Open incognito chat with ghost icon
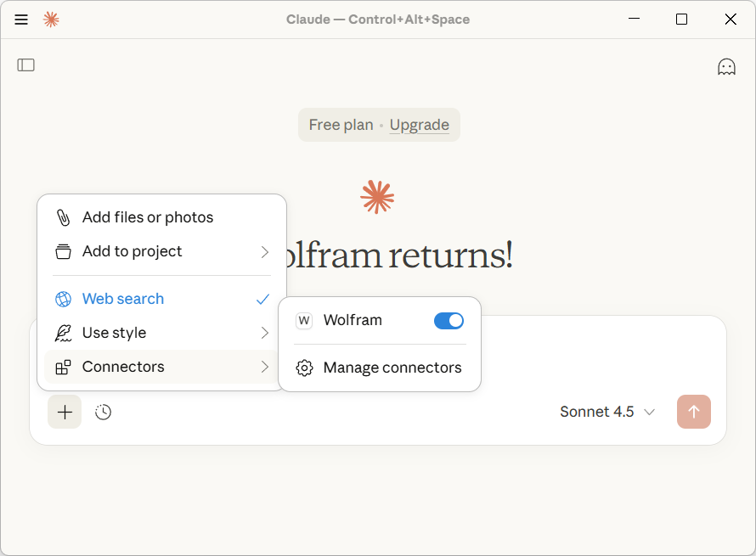This screenshot has height=556, width=756. click(726, 67)
